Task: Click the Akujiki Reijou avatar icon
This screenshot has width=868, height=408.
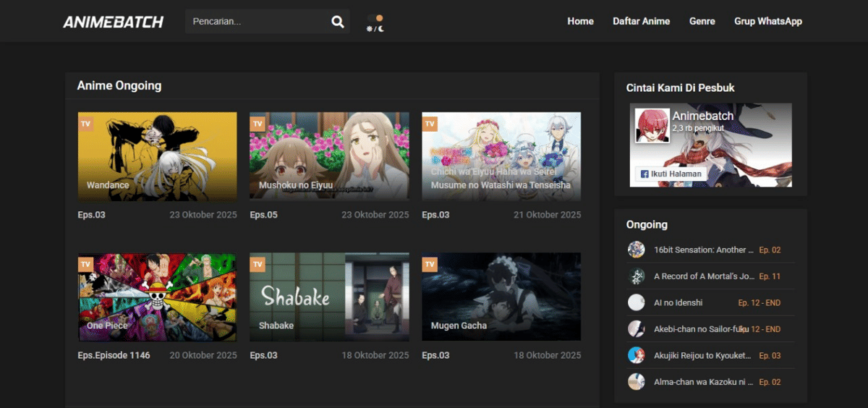Action: [x=636, y=355]
